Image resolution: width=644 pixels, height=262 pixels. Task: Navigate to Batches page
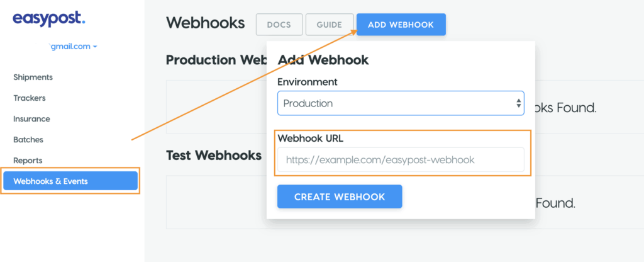[x=28, y=140]
